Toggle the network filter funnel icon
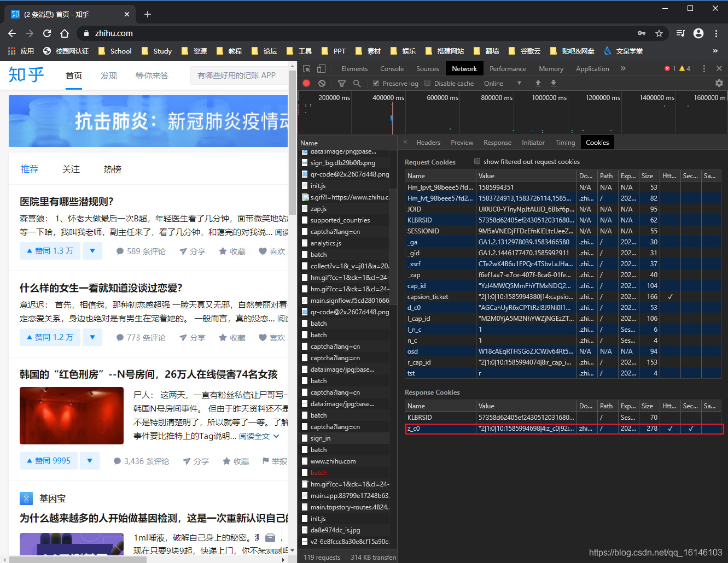Viewport: 728px width, 563px height. (342, 83)
